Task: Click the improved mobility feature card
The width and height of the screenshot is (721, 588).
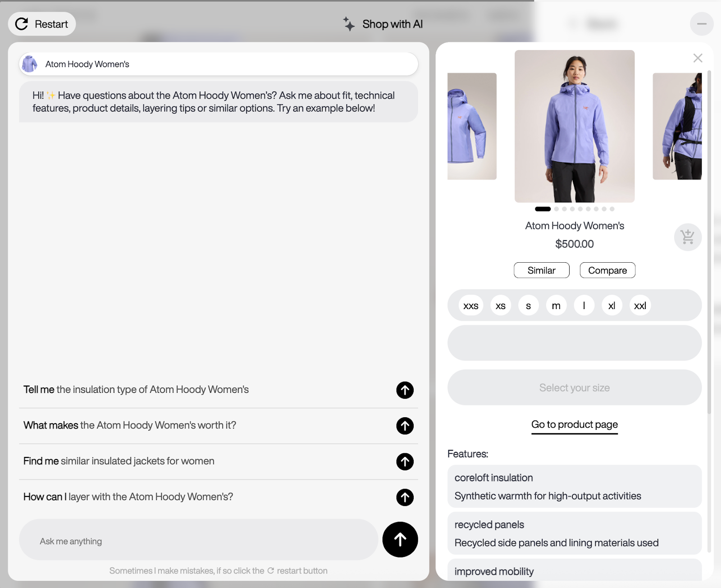Action: [575, 570]
